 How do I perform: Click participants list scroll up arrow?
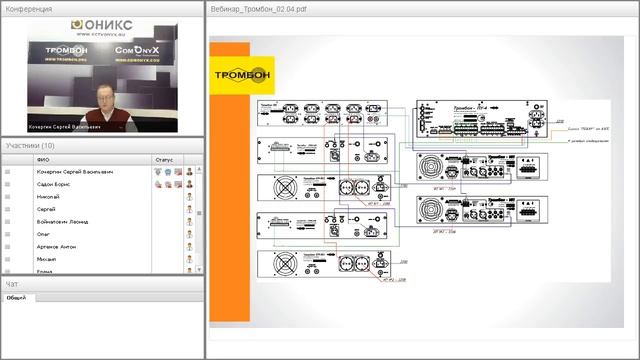[x=199, y=169]
